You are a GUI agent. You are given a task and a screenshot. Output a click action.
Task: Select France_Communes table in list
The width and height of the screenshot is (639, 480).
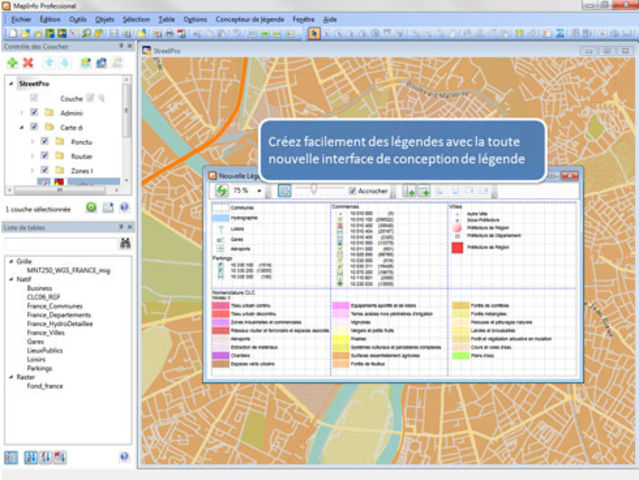[x=55, y=306]
